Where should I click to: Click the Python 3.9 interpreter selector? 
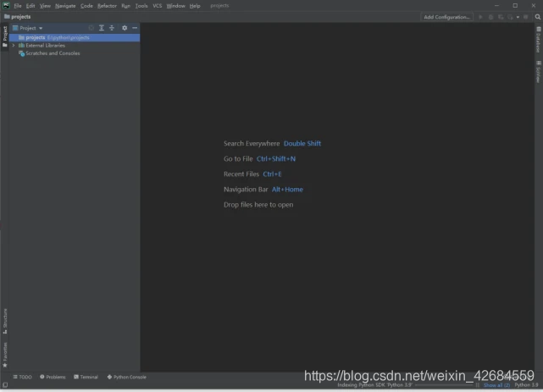pyautogui.click(x=526, y=385)
